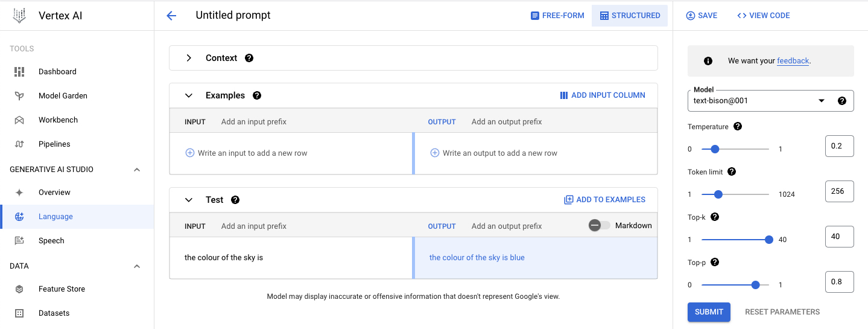
Task: Click the Token limit help icon
Action: coord(732,172)
